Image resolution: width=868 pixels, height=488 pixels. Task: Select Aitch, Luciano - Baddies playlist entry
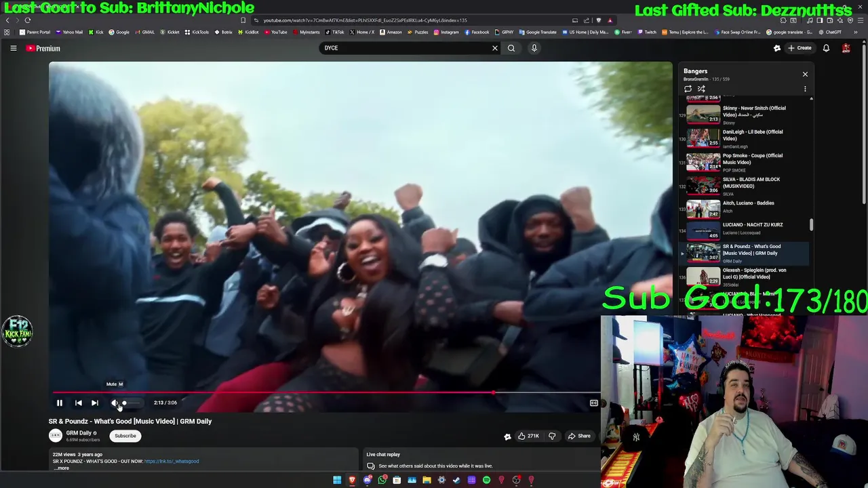[x=745, y=209]
